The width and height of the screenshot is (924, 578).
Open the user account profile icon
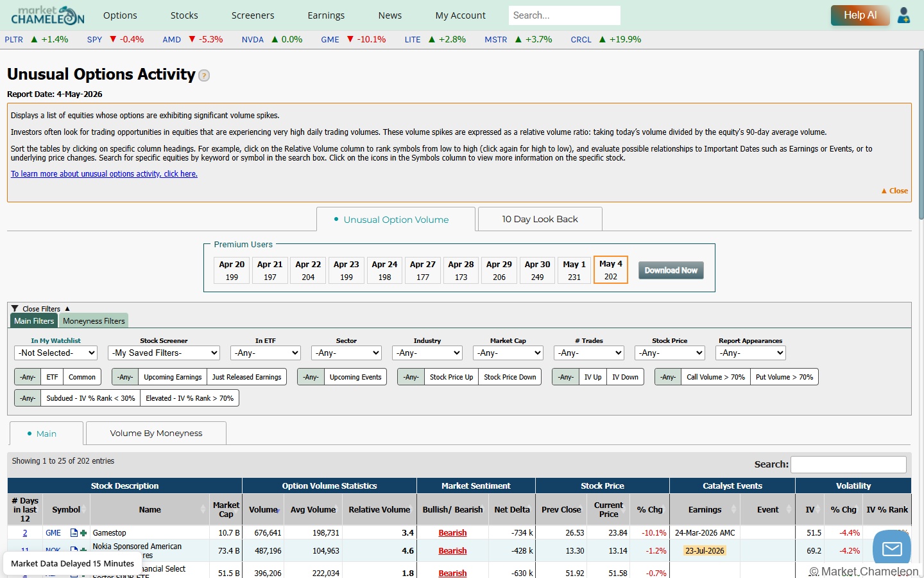(x=903, y=15)
